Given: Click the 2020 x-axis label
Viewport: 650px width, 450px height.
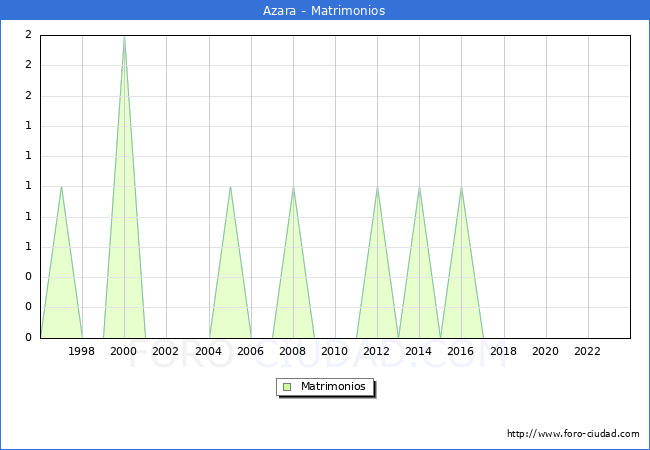Looking at the screenshot, I should pyautogui.click(x=545, y=351).
